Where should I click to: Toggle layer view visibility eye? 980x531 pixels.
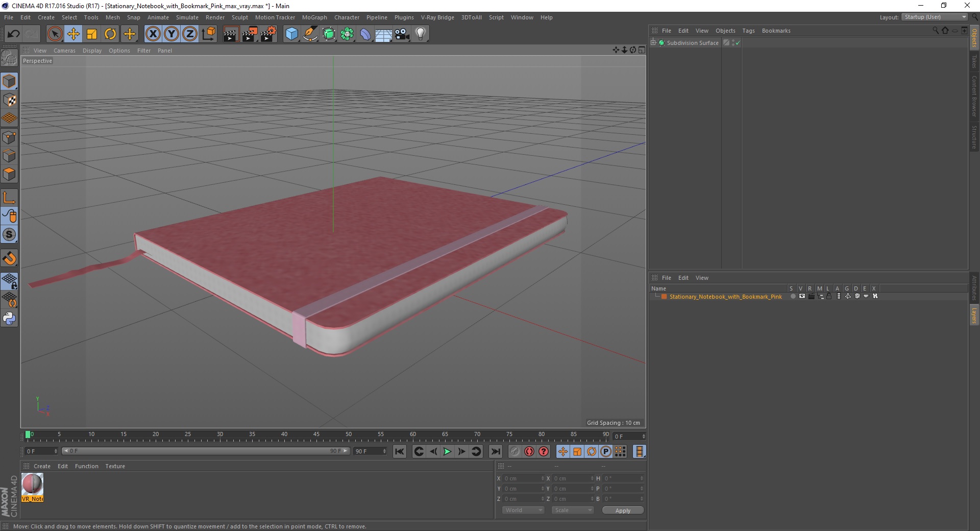tap(802, 296)
